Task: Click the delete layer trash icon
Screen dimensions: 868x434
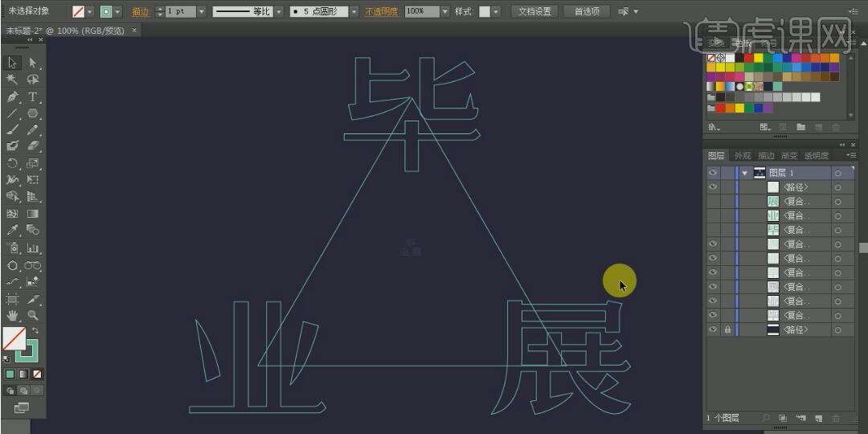Action: [836, 418]
